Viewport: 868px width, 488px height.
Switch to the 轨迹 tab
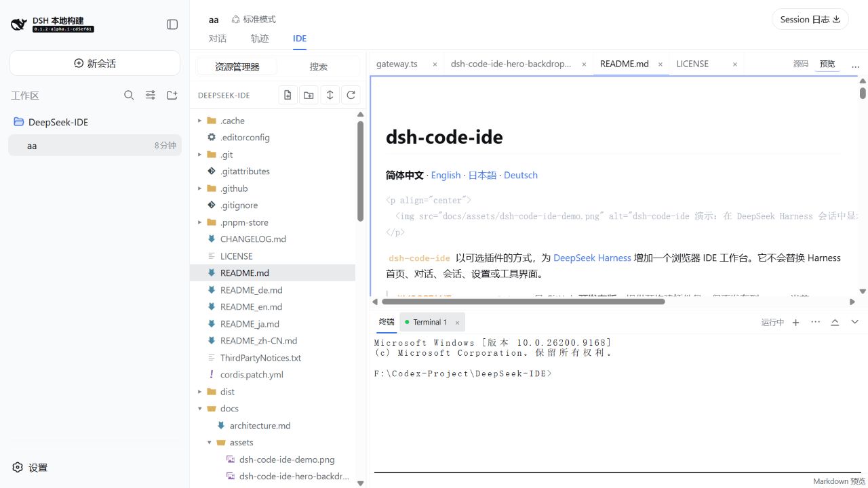tap(260, 39)
